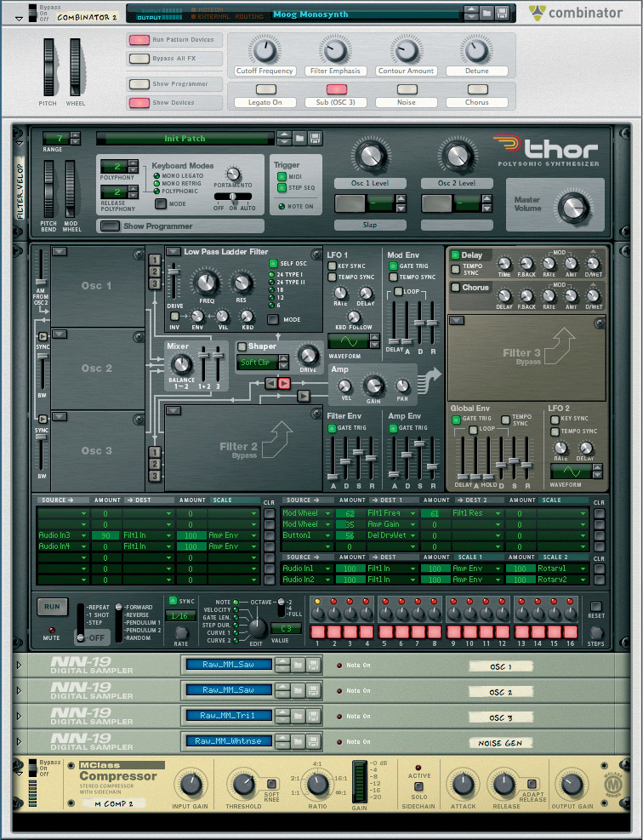Click the Portamento off/on/auto slider

click(233, 197)
